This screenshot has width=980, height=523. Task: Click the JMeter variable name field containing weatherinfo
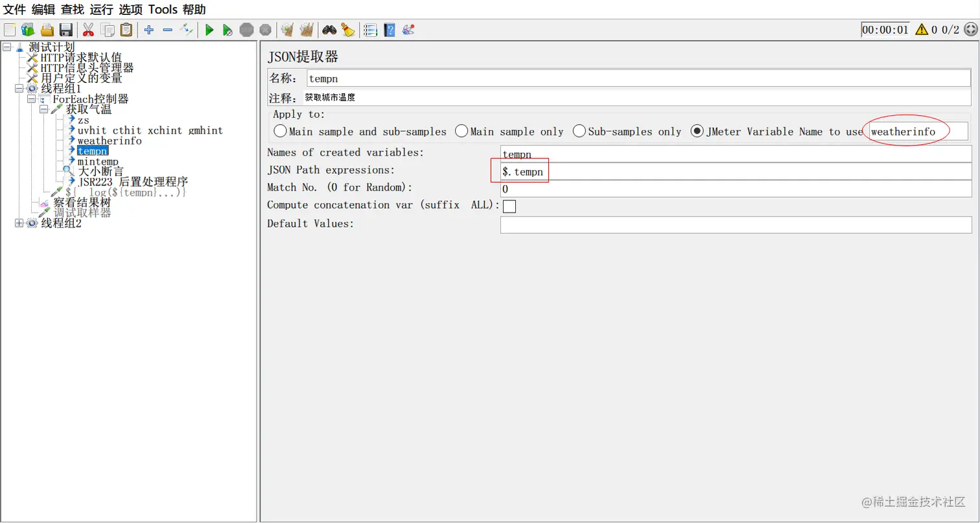(x=918, y=132)
